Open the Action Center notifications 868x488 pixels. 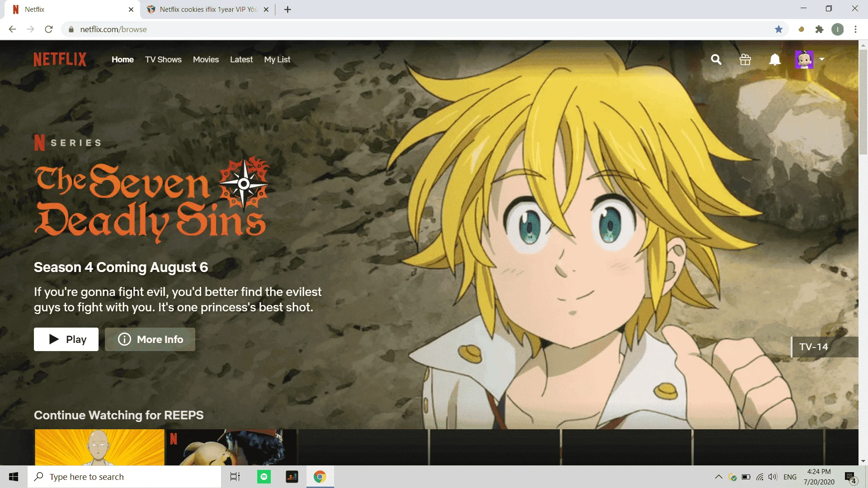pos(850,477)
